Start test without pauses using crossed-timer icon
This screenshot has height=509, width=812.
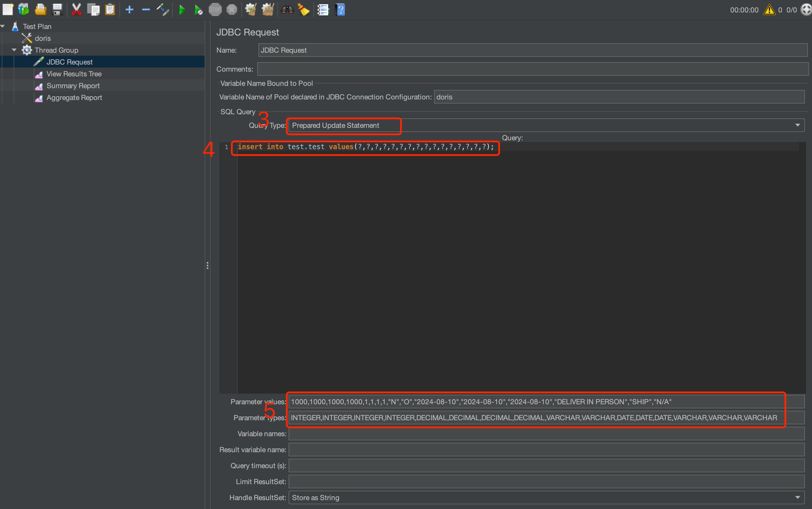[198, 9]
